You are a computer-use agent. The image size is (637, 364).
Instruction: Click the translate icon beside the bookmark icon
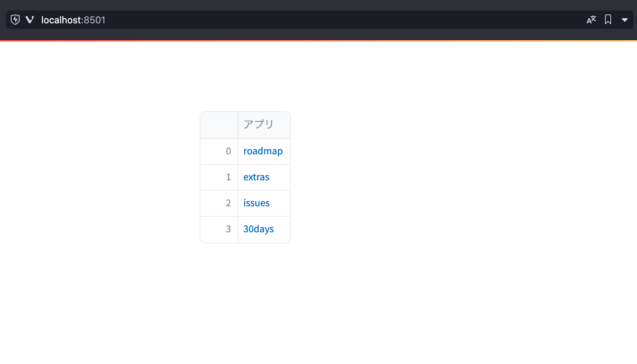coord(591,20)
